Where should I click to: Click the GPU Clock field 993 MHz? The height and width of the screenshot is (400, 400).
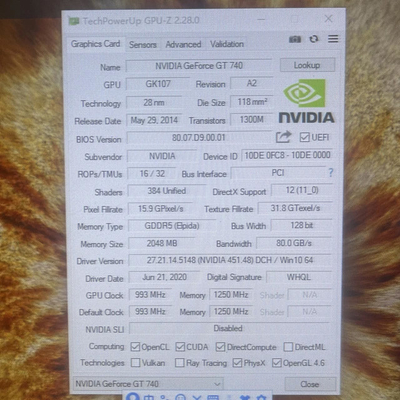point(150,295)
